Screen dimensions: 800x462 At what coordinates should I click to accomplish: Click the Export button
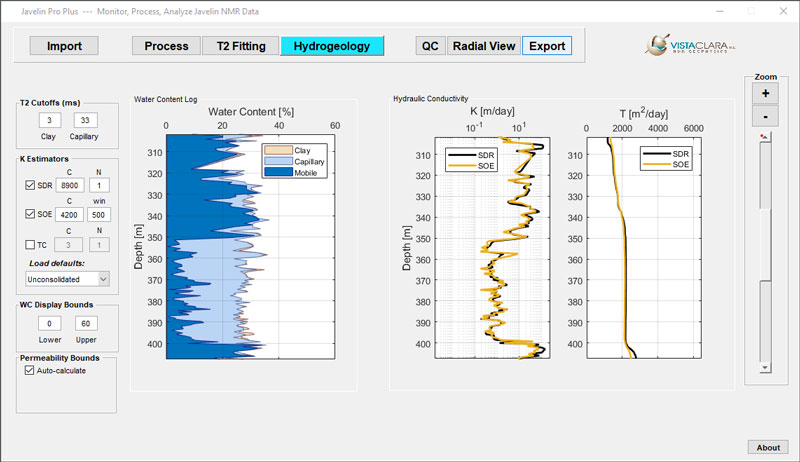tap(546, 46)
